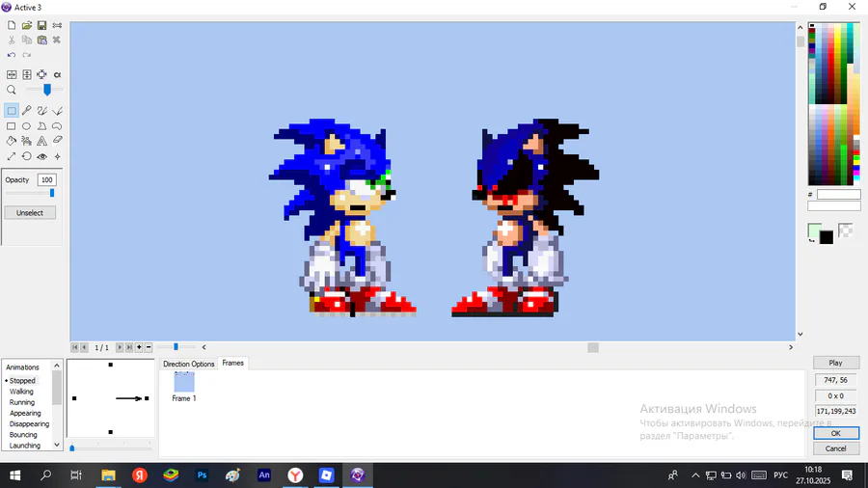Select the Rectangle shape tool
Image resolution: width=868 pixels, height=488 pixels.
point(11,126)
